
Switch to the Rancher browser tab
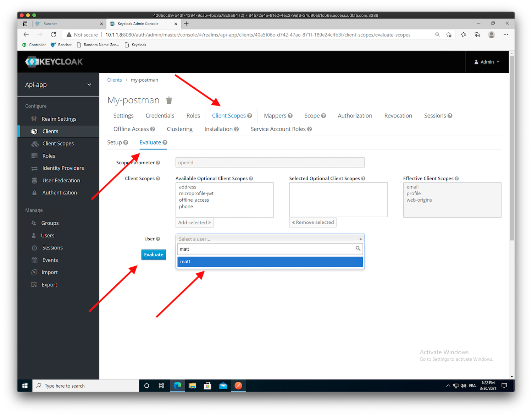(x=69, y=24)
